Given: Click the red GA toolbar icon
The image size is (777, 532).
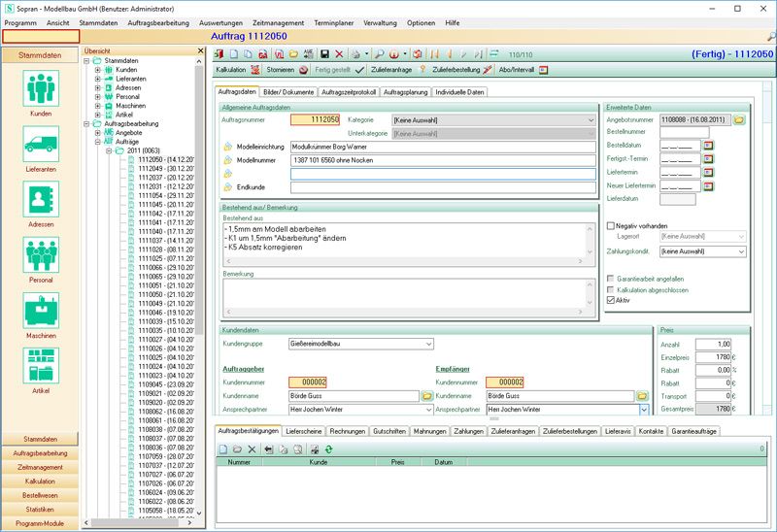Looking at the screenshot, I should [262, 54].
